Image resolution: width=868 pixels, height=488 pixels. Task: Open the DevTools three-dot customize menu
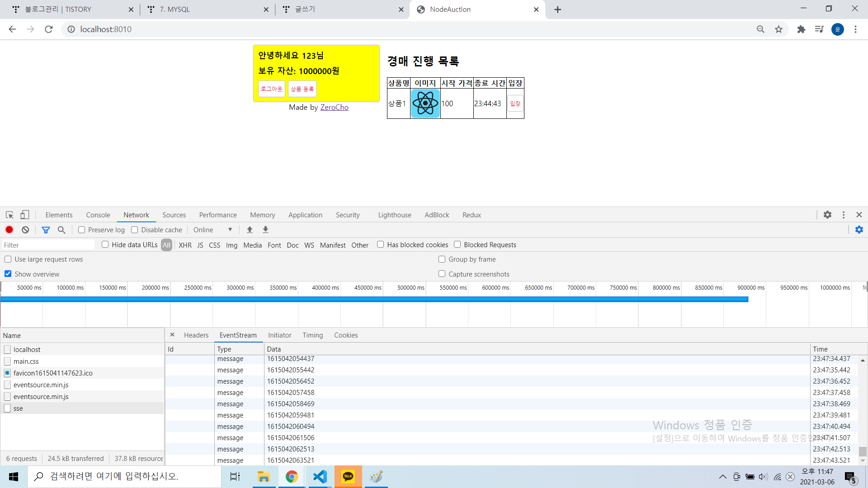tap(844, 215)
